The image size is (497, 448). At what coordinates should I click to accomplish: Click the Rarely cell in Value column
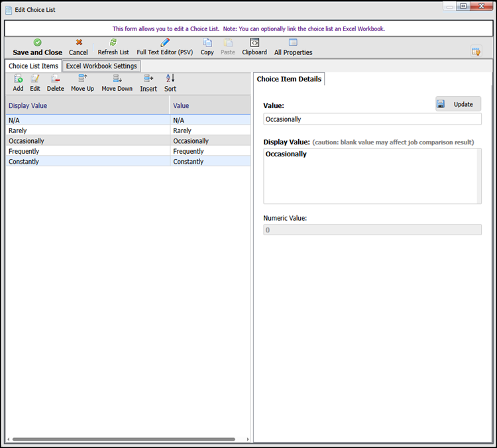tap(210, 131)
